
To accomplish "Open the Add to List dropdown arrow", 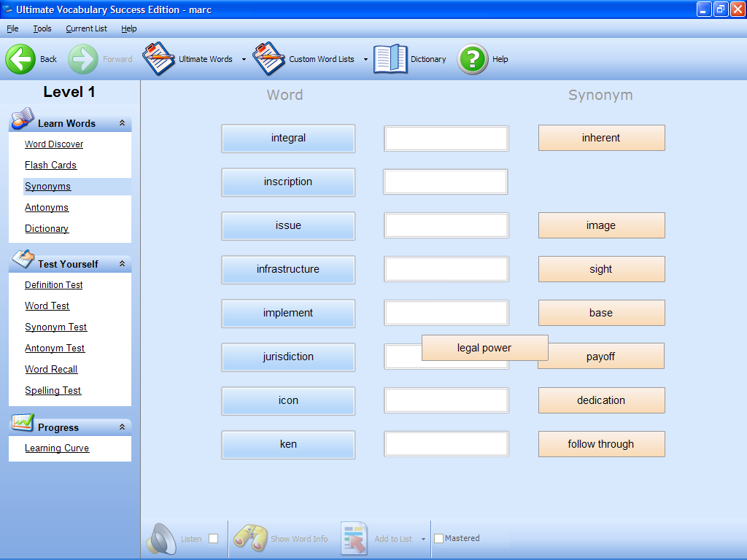I will [x=423, y=539].
